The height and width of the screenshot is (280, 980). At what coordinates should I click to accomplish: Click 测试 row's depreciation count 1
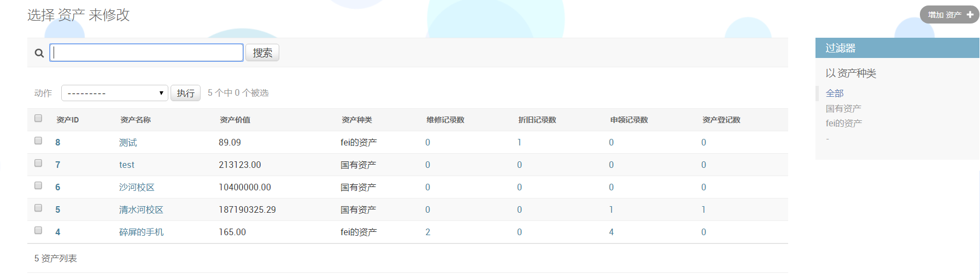[x=519, y=142]
